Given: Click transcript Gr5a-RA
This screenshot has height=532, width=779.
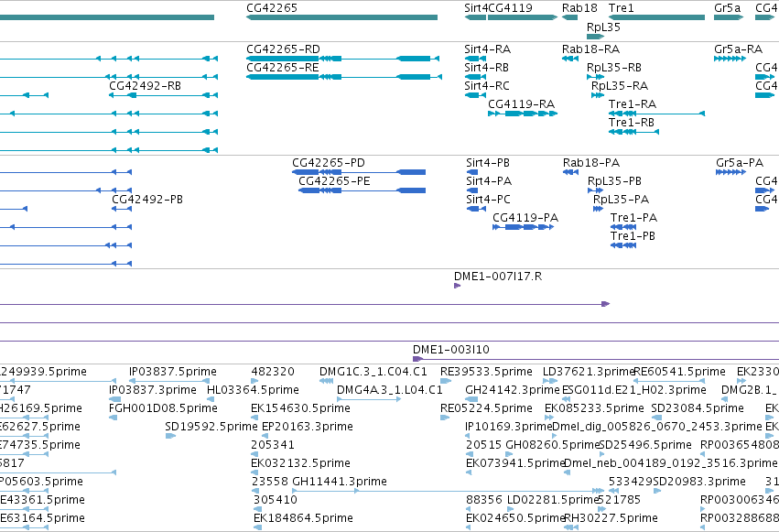Looking at the screenshot, I should click(730, 59).
